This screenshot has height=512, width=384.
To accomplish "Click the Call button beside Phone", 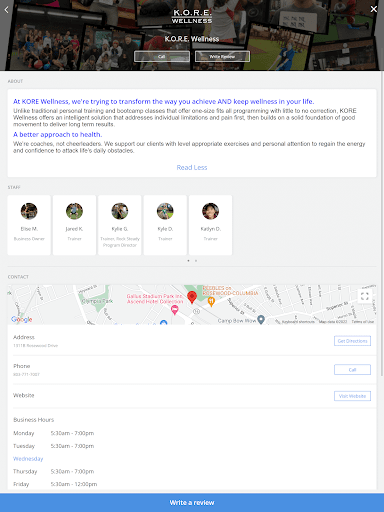I will [352, 370].
